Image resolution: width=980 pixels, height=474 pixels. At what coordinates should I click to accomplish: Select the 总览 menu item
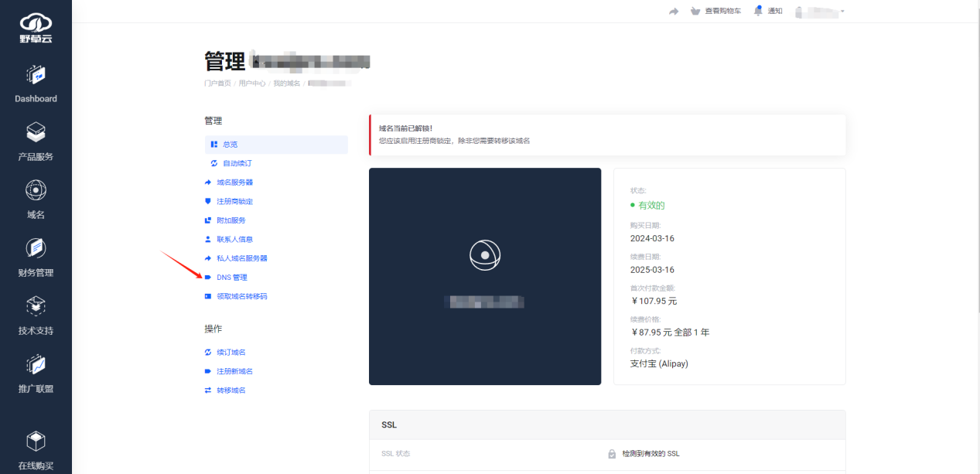pyautogui.click(x=230, y=145)
